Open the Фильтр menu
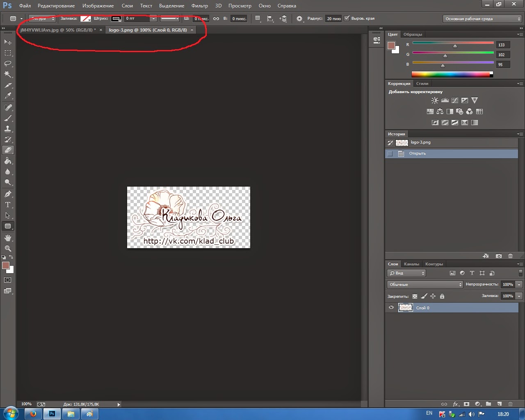The image size is (525, 420). point(199,6)
